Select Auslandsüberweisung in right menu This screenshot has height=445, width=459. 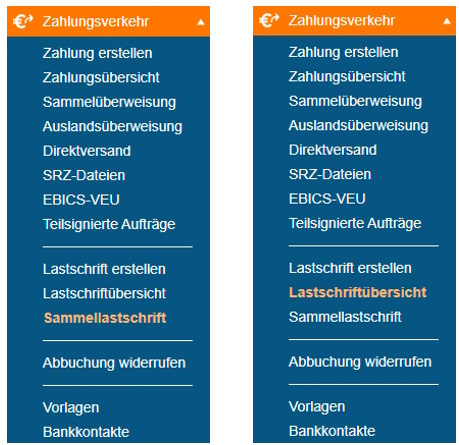pyautogui.click(x=358, y=126)
